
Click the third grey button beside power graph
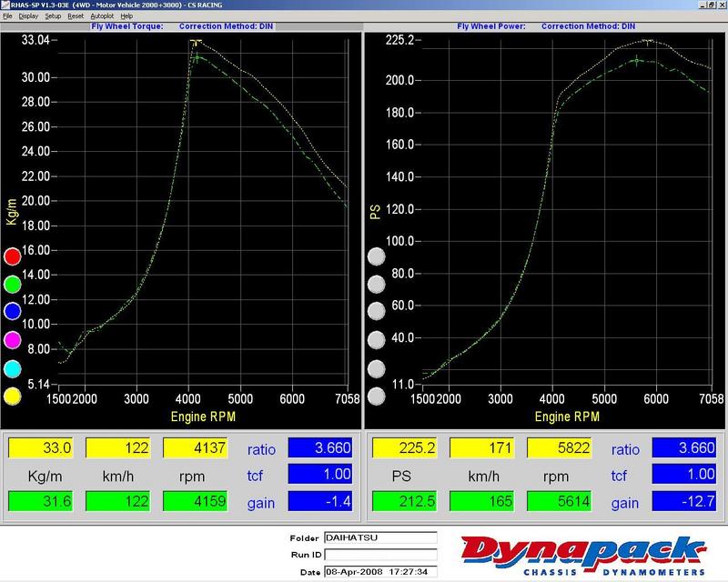click(377, 311)
